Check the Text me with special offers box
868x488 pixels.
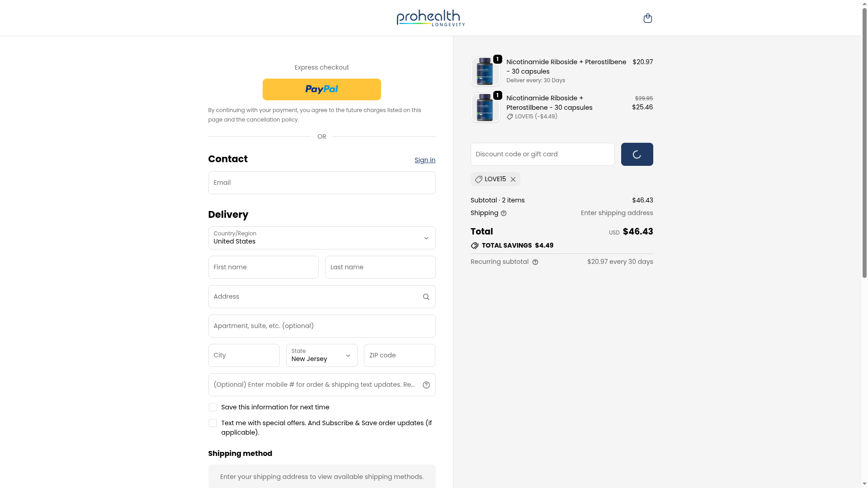213,423
